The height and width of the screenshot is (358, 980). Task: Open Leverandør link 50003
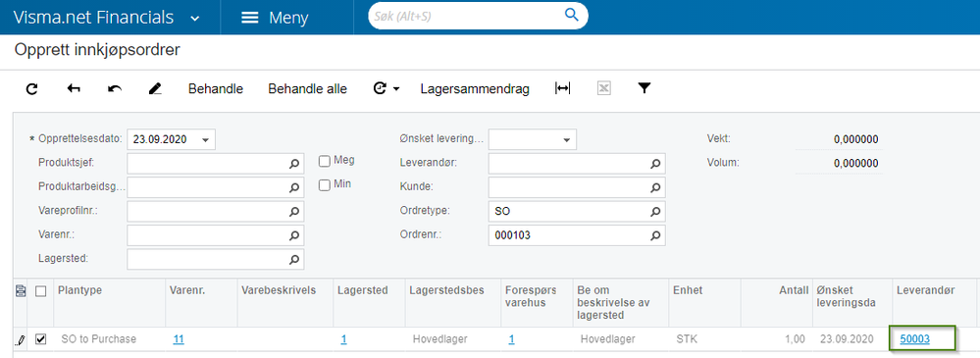click(915, 339)
